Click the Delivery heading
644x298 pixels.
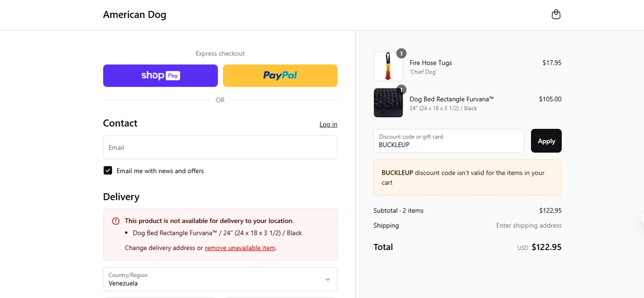coord(121,197)
